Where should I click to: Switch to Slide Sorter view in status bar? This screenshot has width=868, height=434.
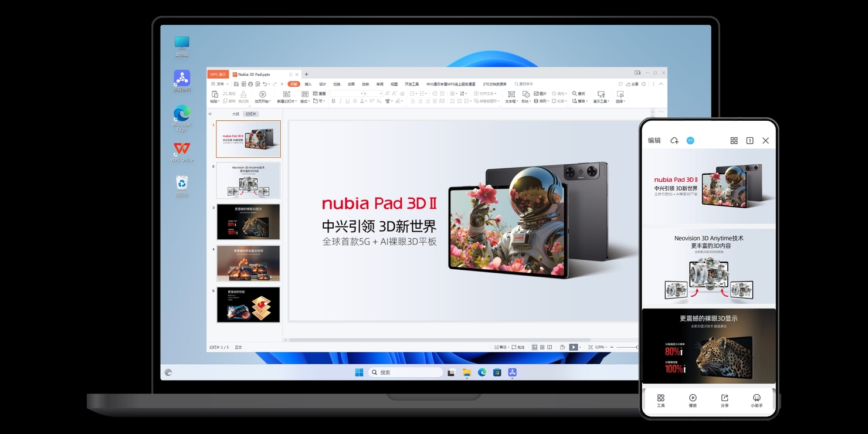click(x=542, y=347)
